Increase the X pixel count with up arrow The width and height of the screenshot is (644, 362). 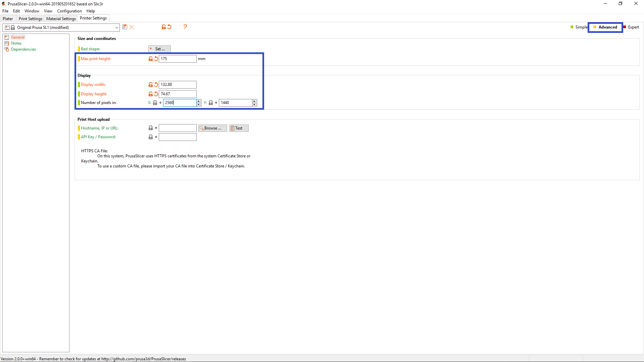[199, 101]
